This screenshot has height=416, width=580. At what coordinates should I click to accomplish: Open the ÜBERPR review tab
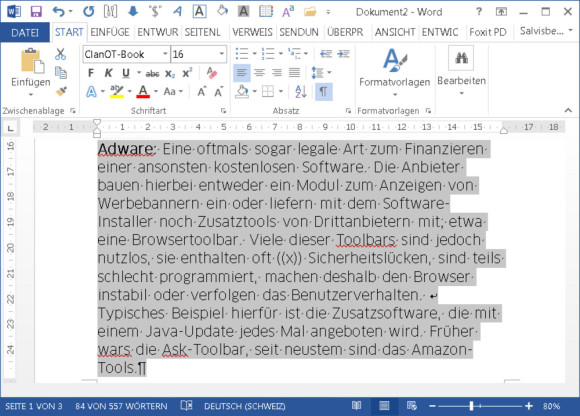[x=345, y=33]
